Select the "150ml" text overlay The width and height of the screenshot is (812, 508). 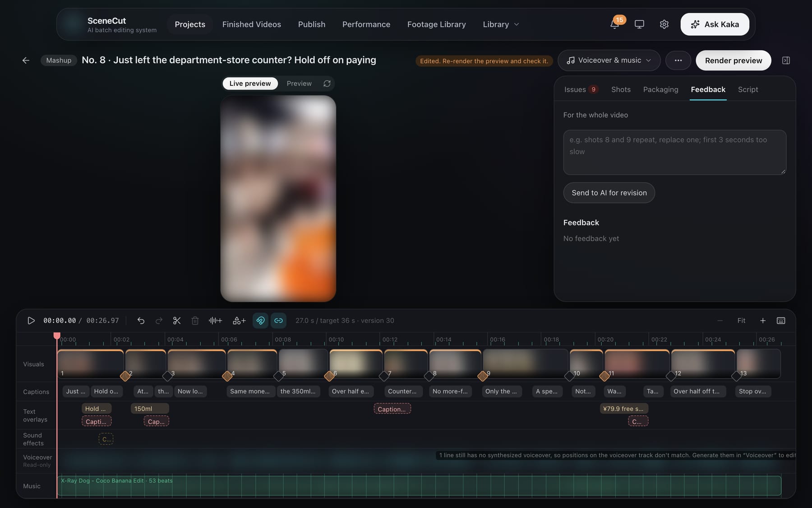coord(150,409)
